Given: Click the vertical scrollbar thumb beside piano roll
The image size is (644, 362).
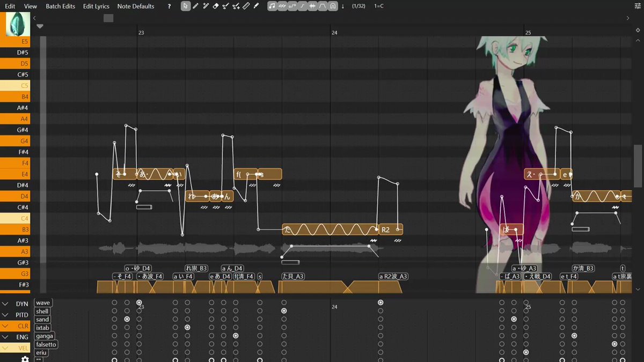Looking at the screenshot, I should point(638,166).
